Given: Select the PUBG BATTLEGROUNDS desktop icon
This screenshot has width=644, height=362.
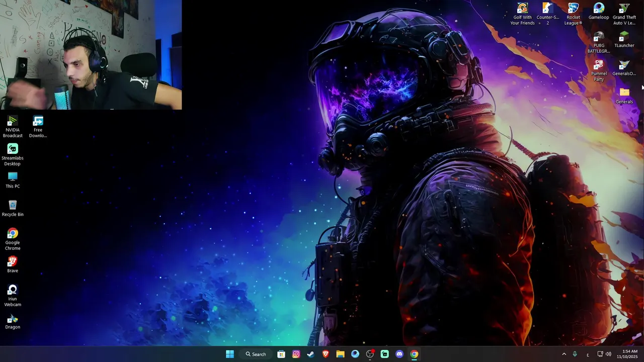Looking at the screenshot, I should pos(599,42).
